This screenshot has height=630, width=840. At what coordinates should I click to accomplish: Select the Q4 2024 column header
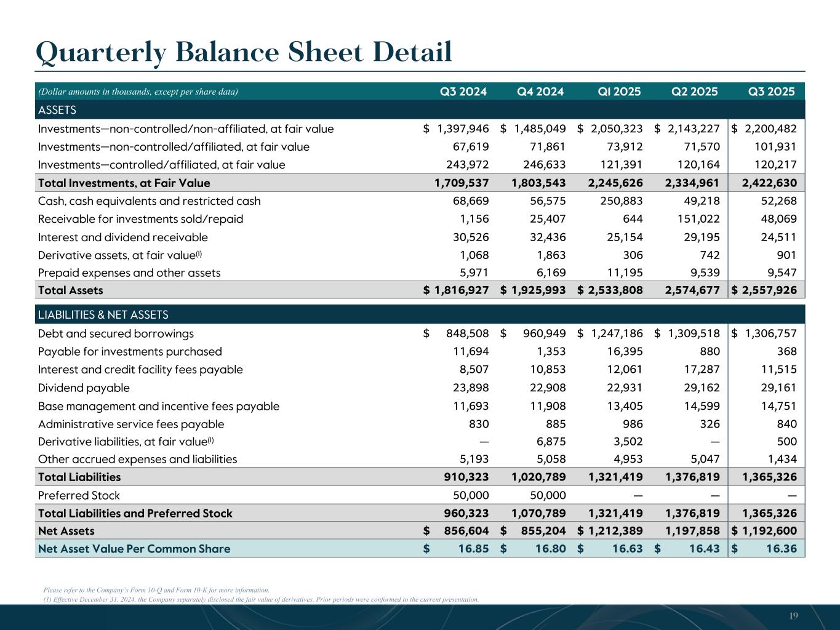click(x=540, y=92)
